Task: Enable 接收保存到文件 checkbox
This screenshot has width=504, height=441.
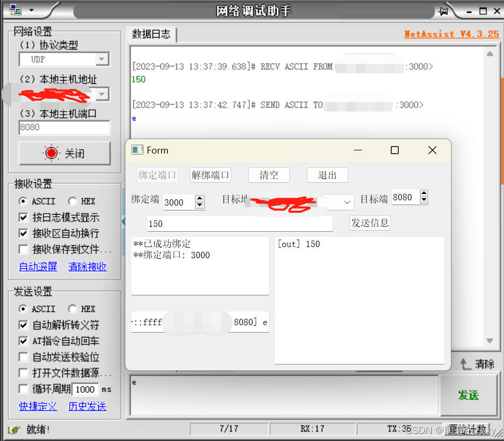Action: point(23,249)
